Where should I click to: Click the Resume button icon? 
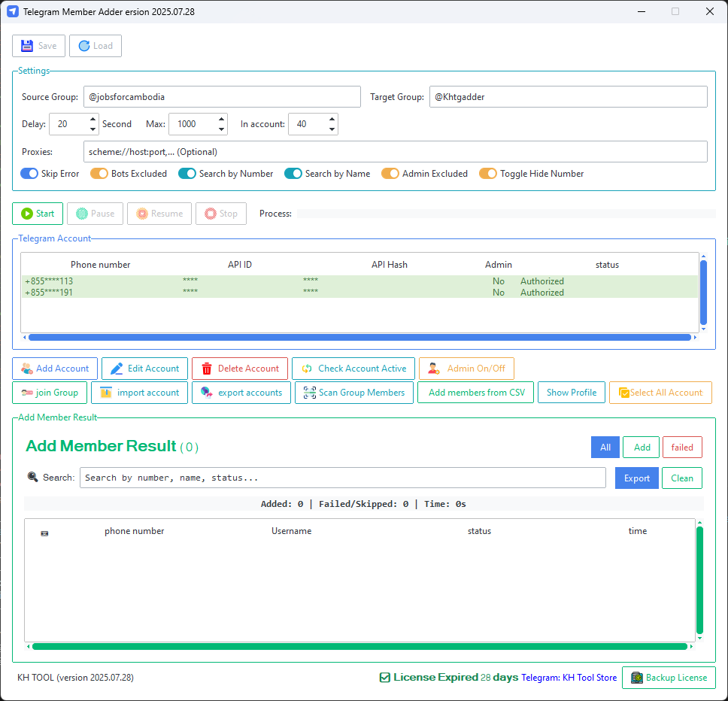point(142,214)
